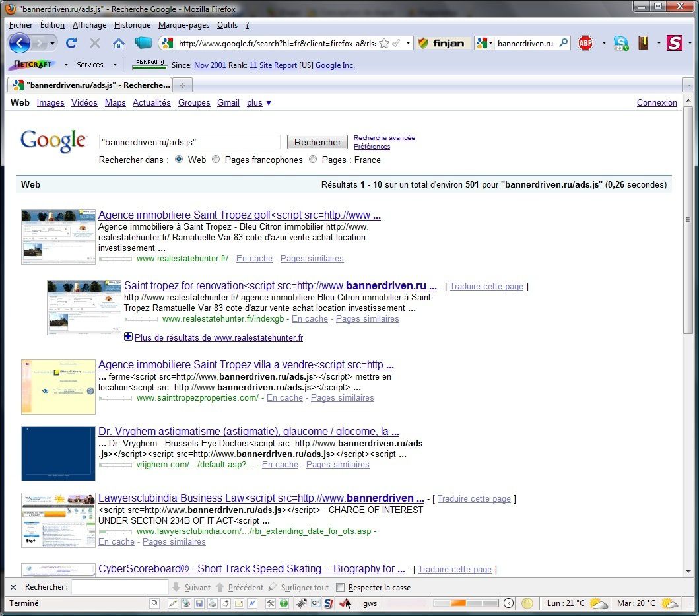Screen dimensions: 699x616
Task: Open the Fichier menu
Action: 20,25
